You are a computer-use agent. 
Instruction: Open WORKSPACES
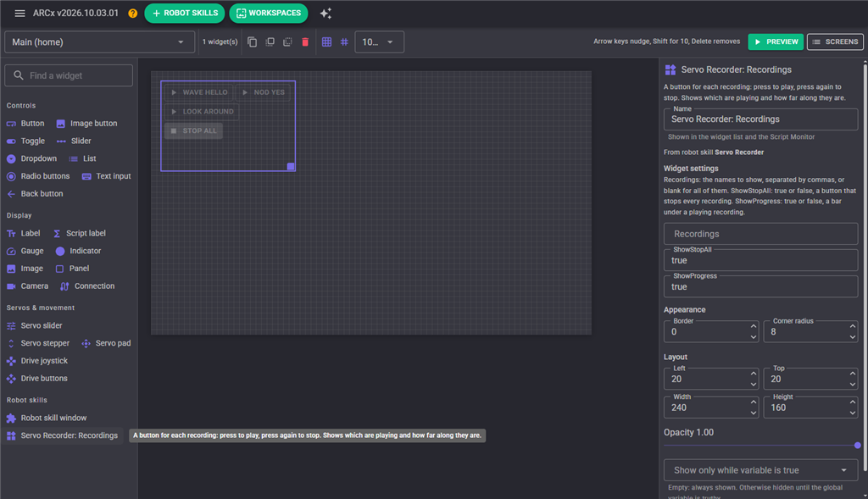point(269,14)
